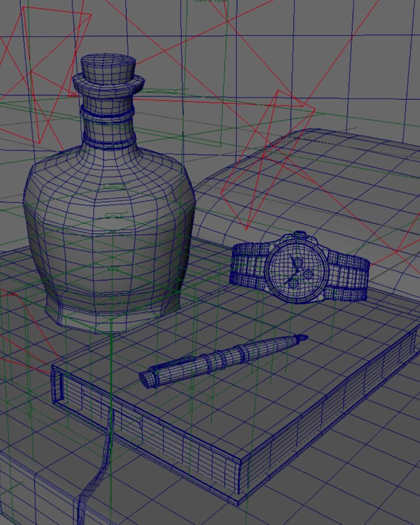Image resolution: width=420 pixels, height=525 pixels.
Task: Select the wristwatch dial face
Action: [296, 269]
